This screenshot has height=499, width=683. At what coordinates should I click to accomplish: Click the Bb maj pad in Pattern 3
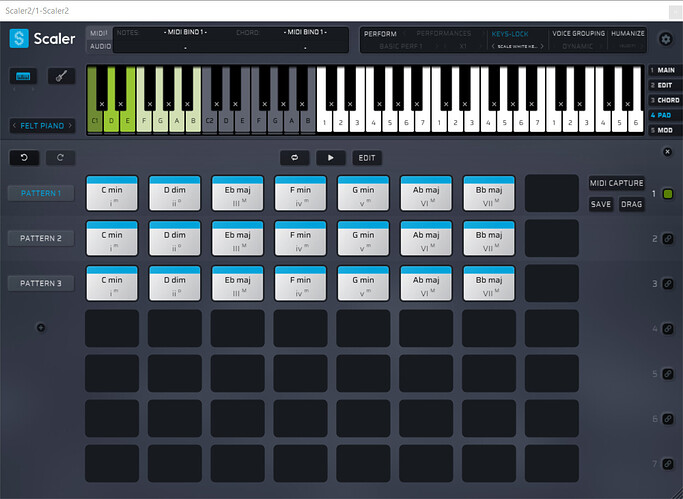point(489,283)
